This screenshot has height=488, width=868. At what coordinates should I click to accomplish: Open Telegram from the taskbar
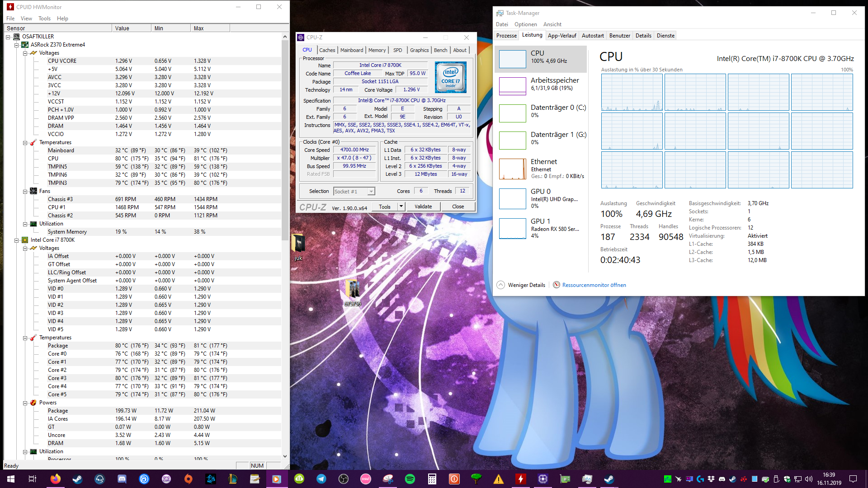tap(321, 479)
